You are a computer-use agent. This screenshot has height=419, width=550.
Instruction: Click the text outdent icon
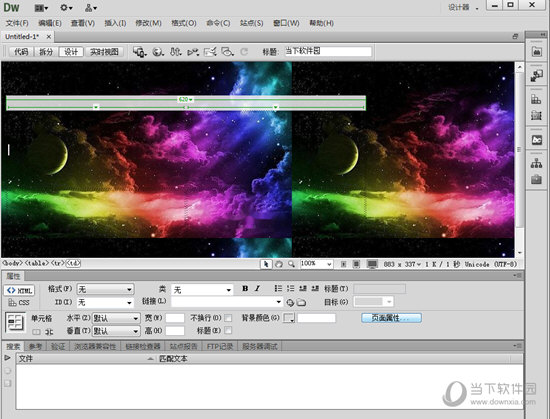pyautogui.click(x=303, y=289)
